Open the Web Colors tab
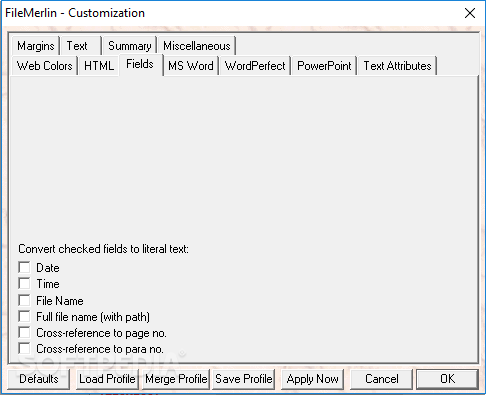This screenshot has height=395, width=486. click(44, 66)
